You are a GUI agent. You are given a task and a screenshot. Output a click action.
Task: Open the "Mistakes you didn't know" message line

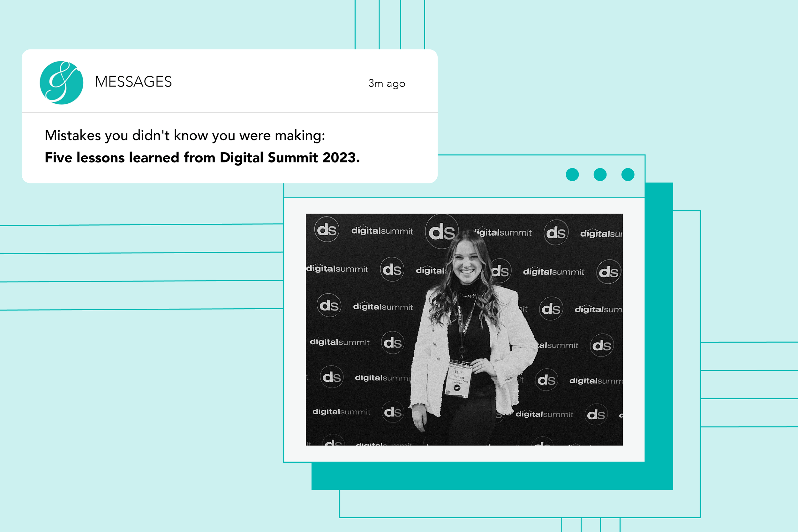185,135
